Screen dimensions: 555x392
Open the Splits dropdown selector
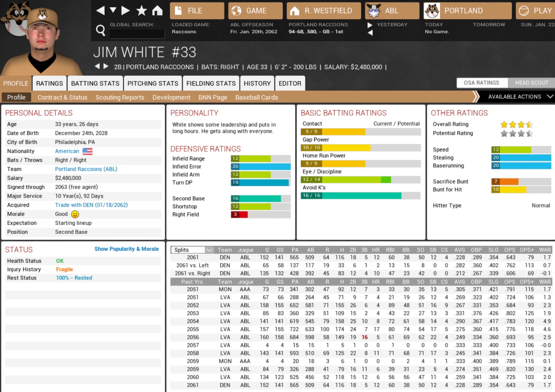(193, 249)
